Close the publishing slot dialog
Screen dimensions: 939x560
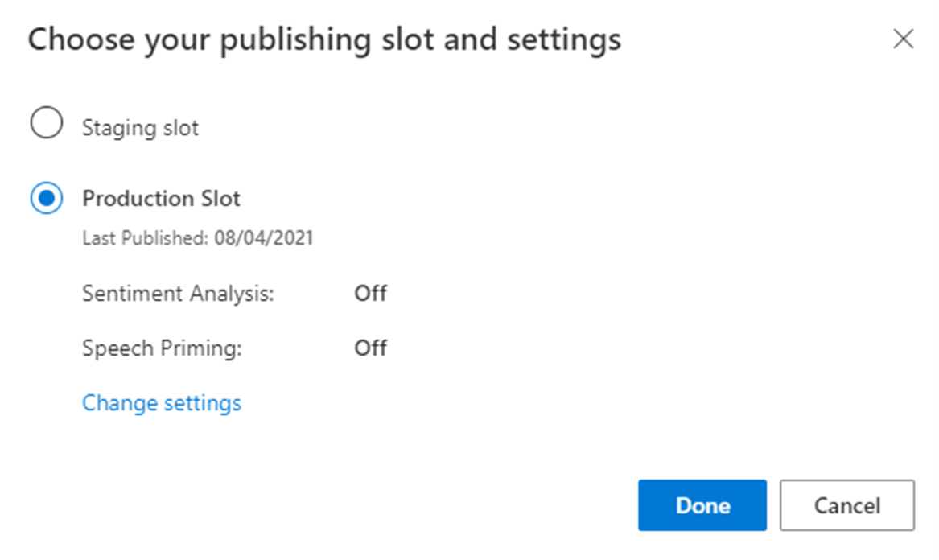(903, 39)
